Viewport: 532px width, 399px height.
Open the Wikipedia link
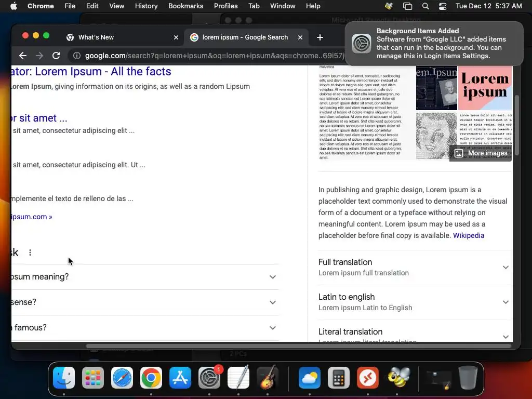pos(469,235)
